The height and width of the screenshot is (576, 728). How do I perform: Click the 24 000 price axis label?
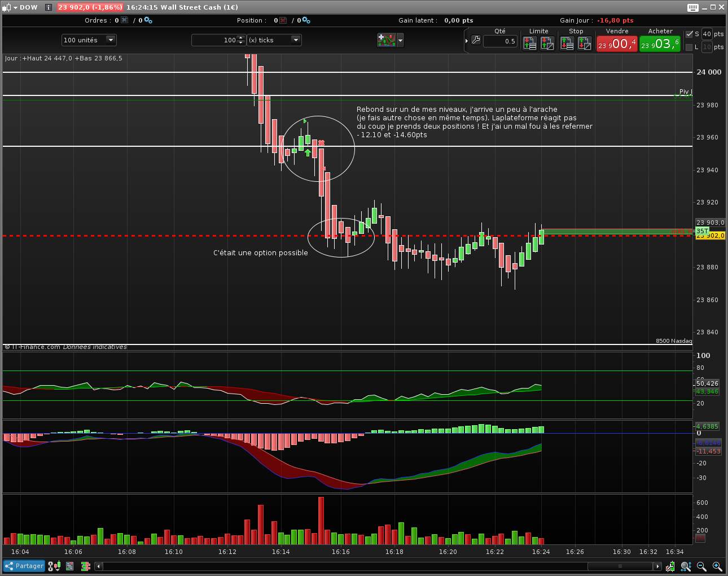(709, 72)
